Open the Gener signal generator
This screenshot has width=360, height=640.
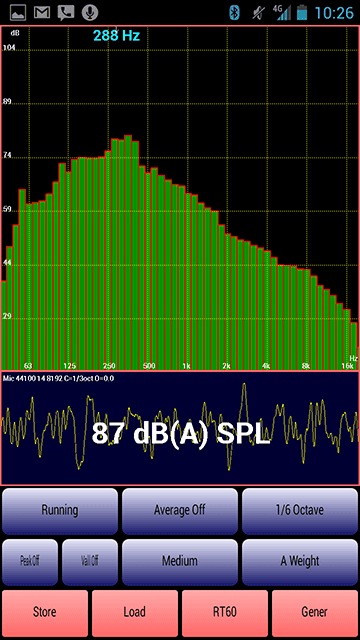tap(315, 613)
